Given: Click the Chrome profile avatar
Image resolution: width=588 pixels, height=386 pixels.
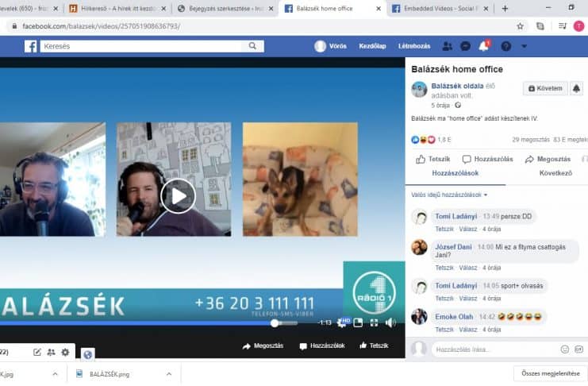Looking at the screenshot, I should (578, 26).
